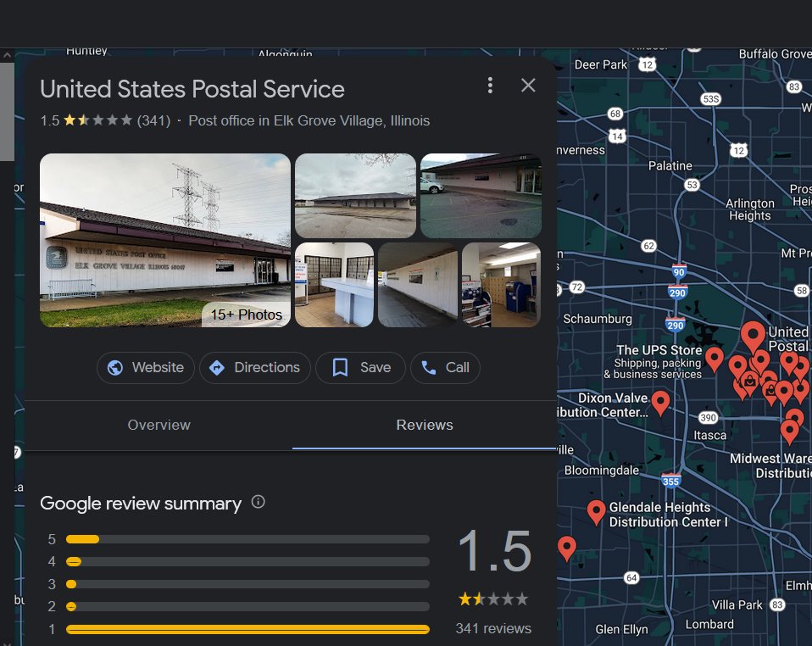
Task: Click the scroll-up arrow on left sidebar
Action: point(8,54)
